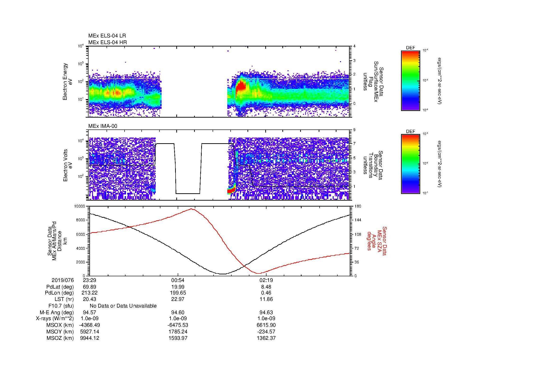Viewport: 555px width, 392px height.
Task: Click the MSOX value 6615.90
Action: (x=266, y=325)
